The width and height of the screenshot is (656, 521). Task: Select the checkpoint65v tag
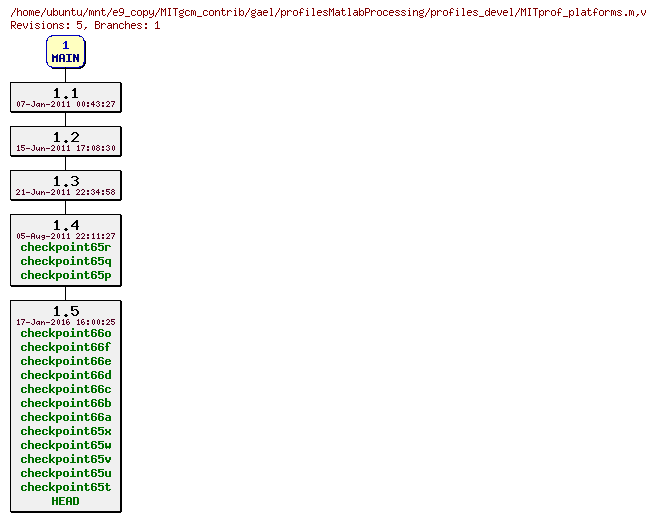point(66,459)
